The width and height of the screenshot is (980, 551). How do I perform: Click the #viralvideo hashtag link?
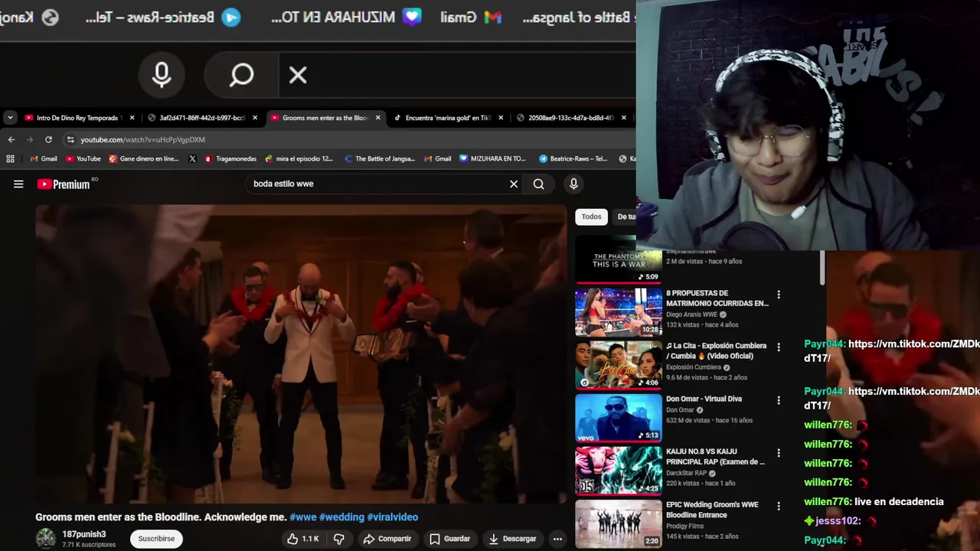392,517
